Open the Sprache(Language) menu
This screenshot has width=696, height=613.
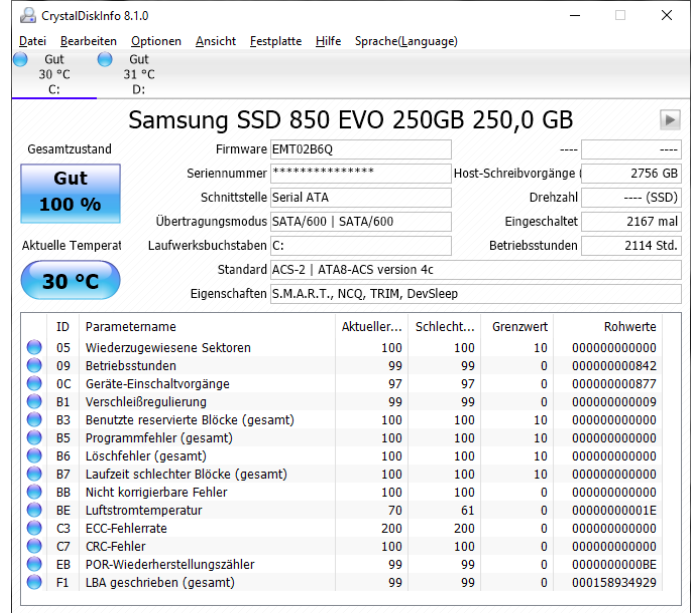[x=406, y=41]
